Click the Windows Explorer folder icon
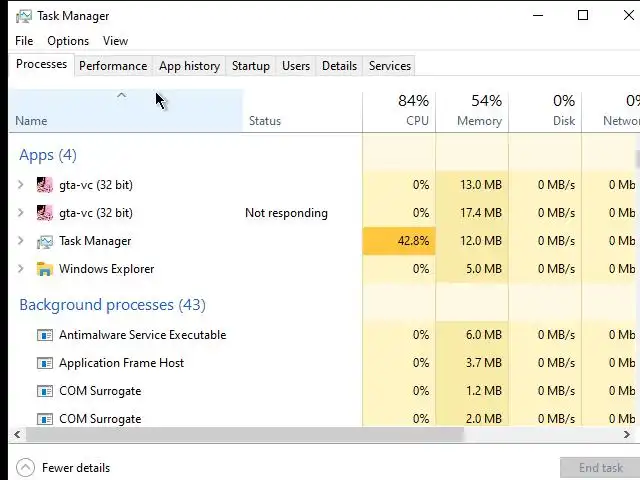The width and height of the screenshot is (640, 480). tap(44, 269)
